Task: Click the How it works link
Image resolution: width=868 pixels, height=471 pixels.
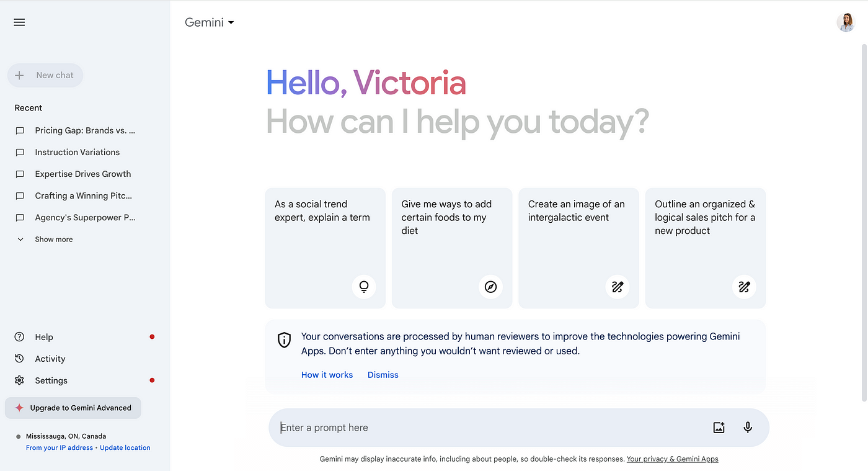Action: [327, 375]
